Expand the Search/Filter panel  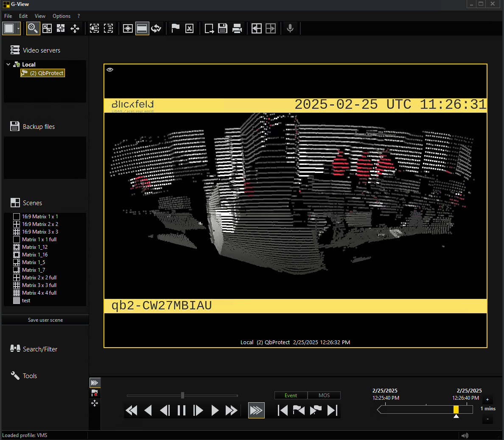(x=40, y=349)
